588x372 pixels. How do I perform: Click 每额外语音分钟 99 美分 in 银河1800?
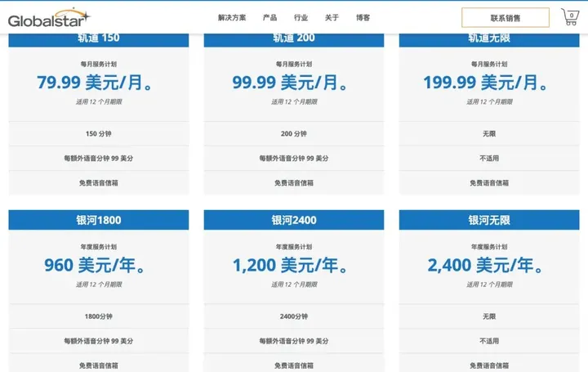(x=99, y=341)
